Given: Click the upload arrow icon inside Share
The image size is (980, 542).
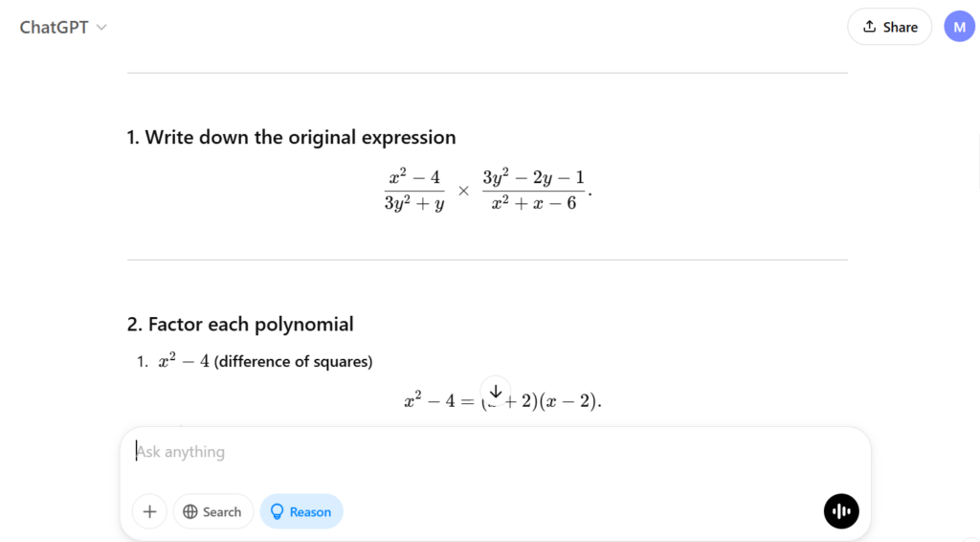Looking at the screenshot, I should [869, 27].
